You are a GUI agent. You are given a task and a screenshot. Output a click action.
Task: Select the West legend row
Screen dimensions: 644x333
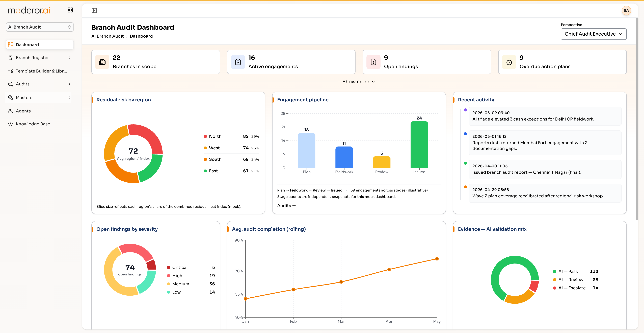pyautogui.click(x=231, y=148)
